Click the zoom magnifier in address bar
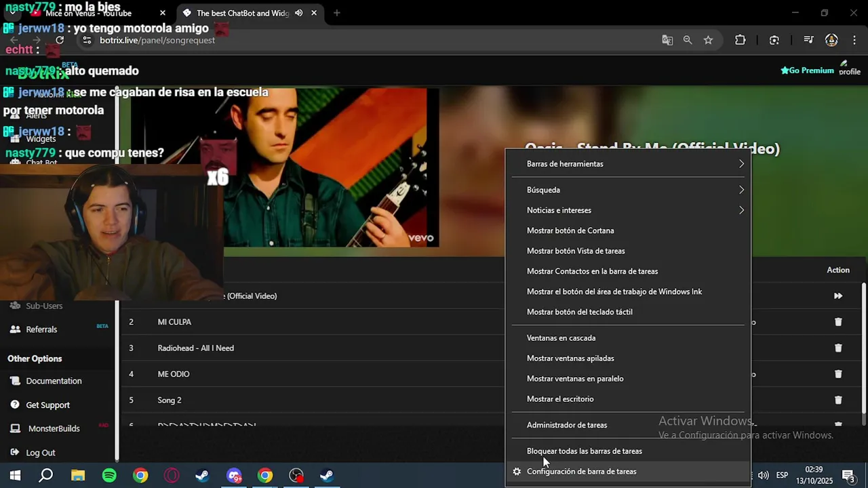This screenshot has width=868, height=488. click(688, 40)
